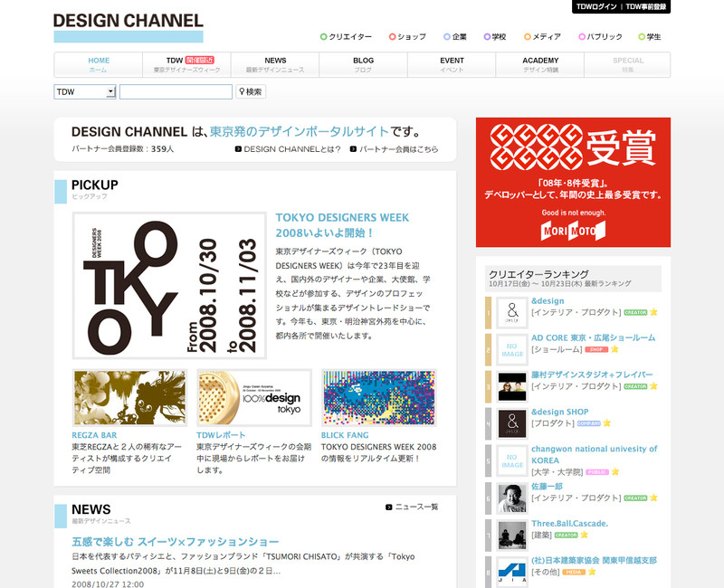
Task: Open DESIGN CHANNELとは? link
Action: pos(288,149)
